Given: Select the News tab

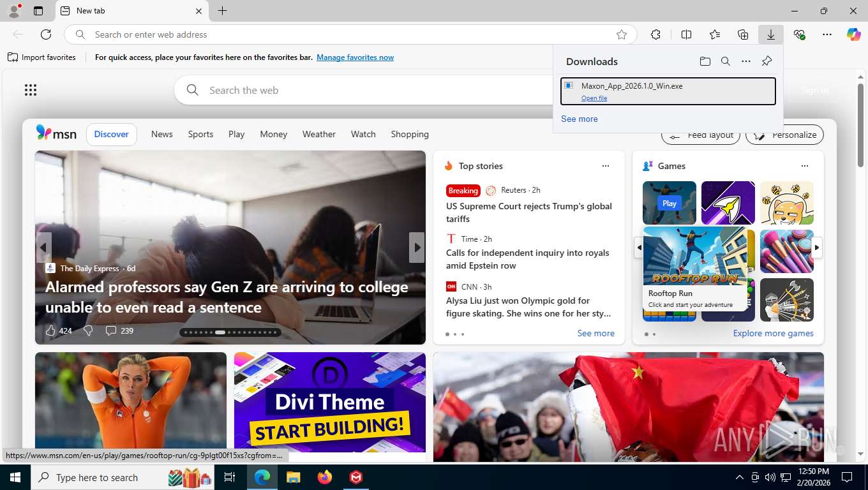Looking at the screenshot, I should (x=162, y=134).
